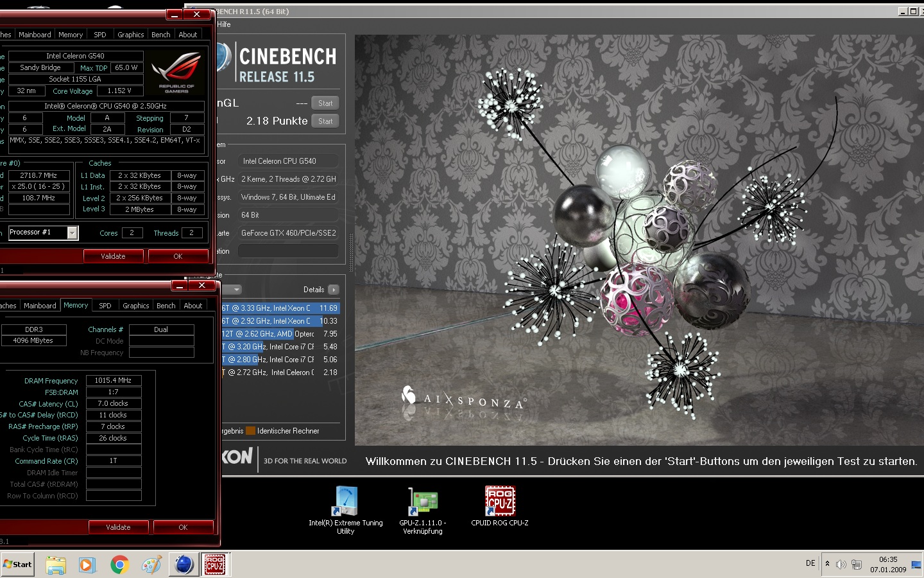924x578 pixels.
Task: Open Graphics tab in upper CPU-Z window
Action: [131, 35]
